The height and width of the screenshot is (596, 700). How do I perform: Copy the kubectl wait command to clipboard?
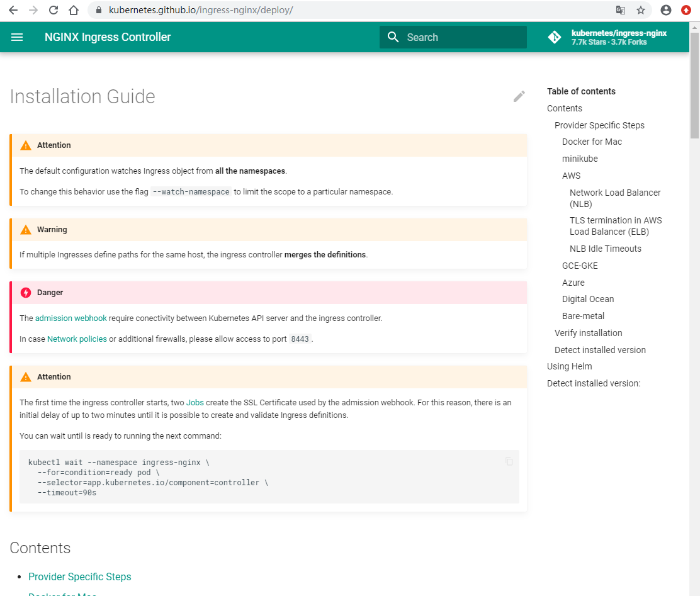[509, 461]
